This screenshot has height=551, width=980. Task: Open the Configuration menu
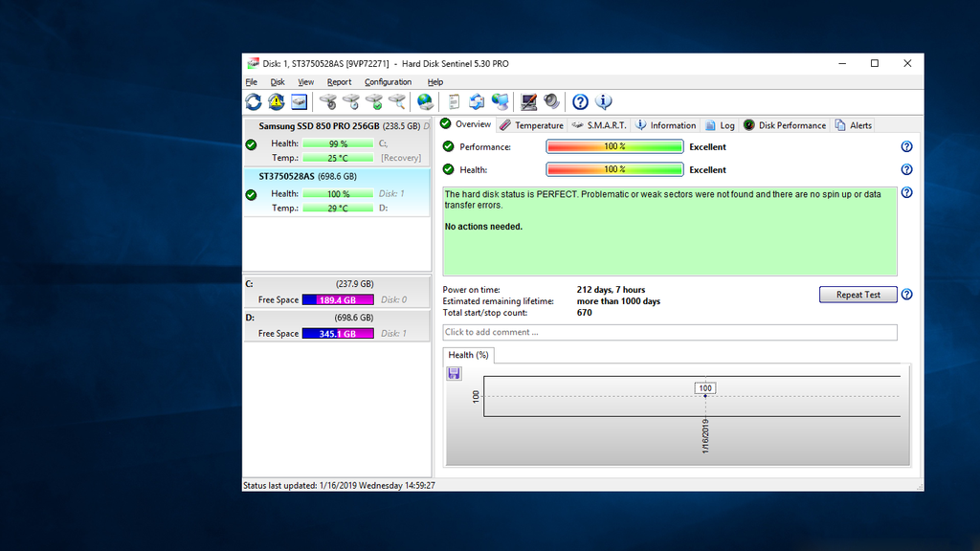[388, 82]
